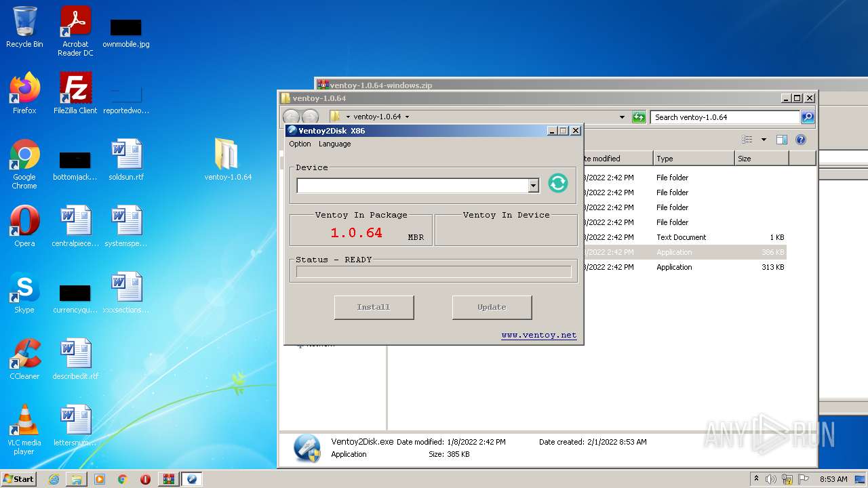This screenshot has width=868, height=488.
Task: Select the soldsun.rtf desktop file
Action: coord(126,160)
